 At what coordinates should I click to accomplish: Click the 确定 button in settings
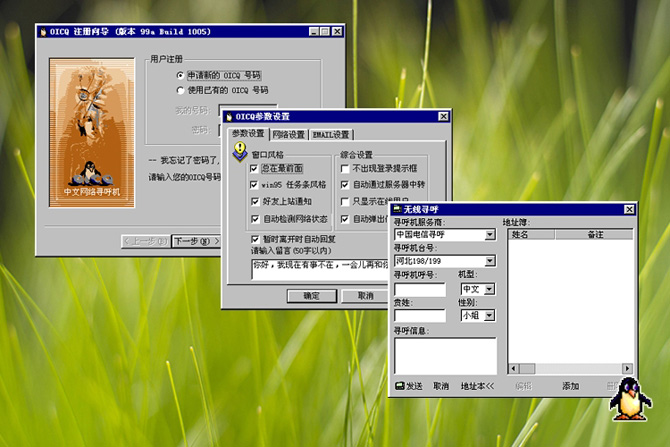(x=304, y=296)
